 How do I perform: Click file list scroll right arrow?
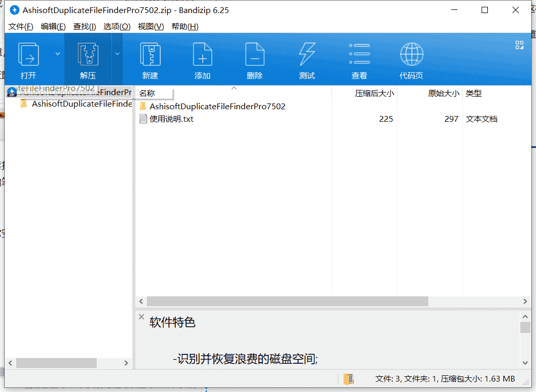(525, 302)
